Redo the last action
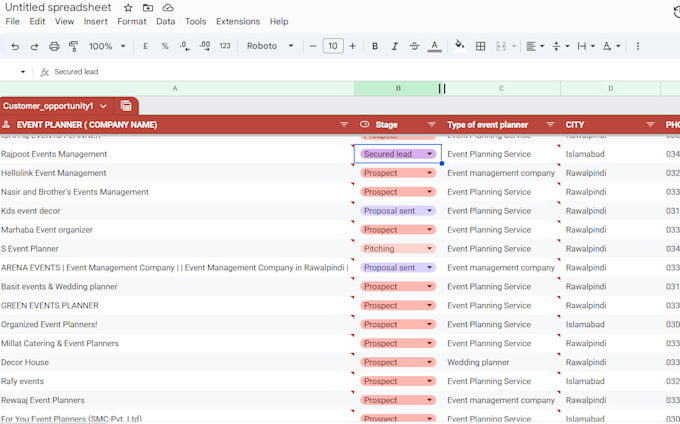The width and height of the screenshot is (680, 424). [34, 46]
